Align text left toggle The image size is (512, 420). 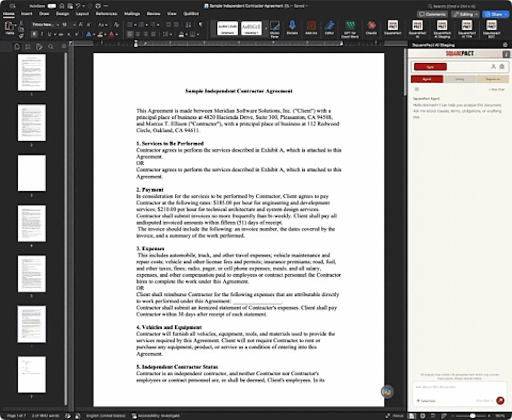[x=130, y=34]
